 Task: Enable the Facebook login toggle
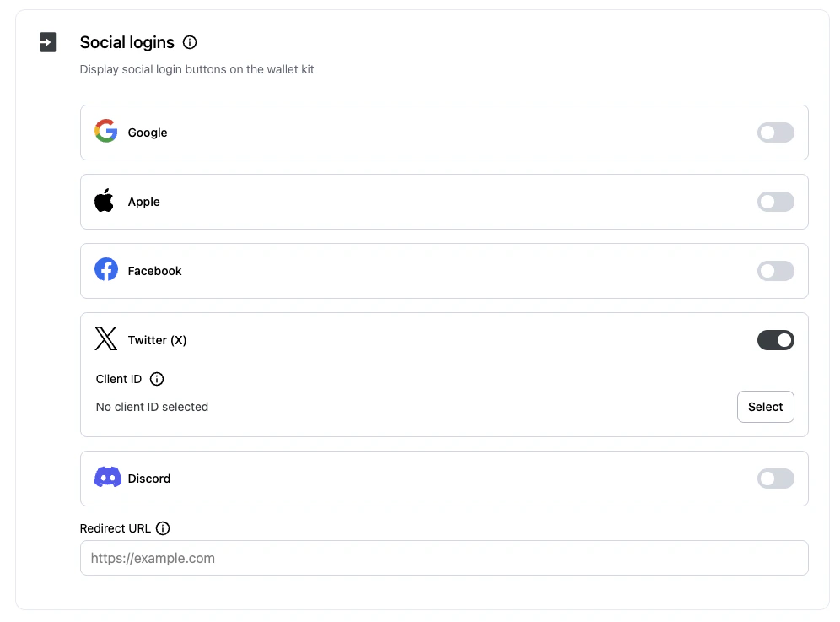click(775, 271)
